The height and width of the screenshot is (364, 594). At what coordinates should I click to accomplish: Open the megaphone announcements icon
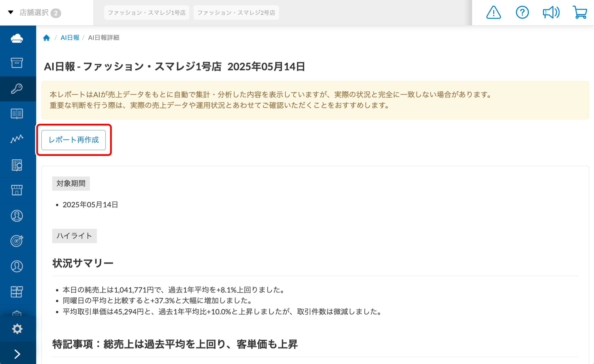coord(551,13)
